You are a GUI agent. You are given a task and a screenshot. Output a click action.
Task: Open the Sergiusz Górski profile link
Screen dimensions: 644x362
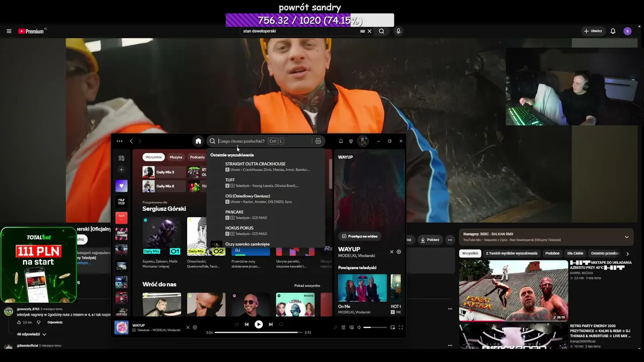[x=164, y=209]
